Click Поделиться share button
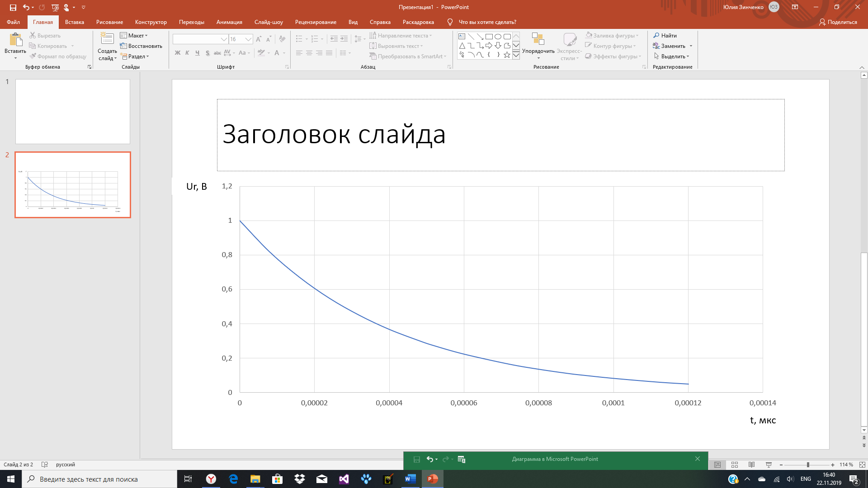Image resolution: width=868 pixels, height=488 pixels. (x=838, y=22)
